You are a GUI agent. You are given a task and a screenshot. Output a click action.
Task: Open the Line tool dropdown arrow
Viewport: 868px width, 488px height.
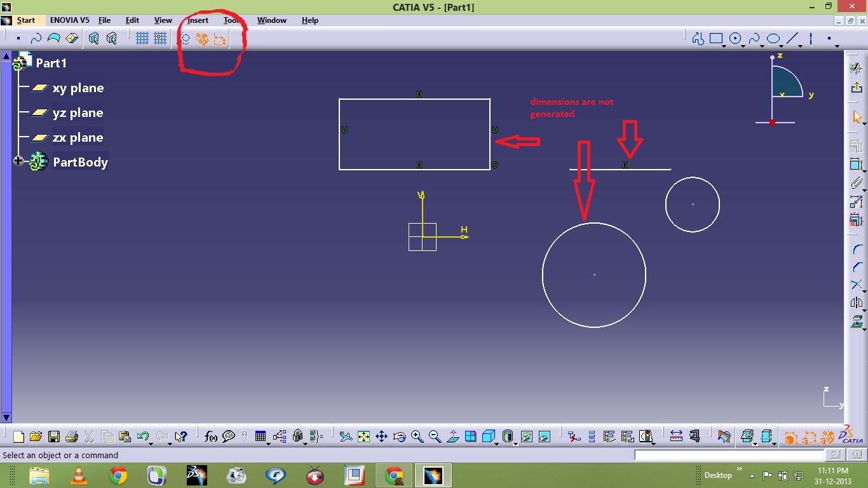click(x=800, y=45)
